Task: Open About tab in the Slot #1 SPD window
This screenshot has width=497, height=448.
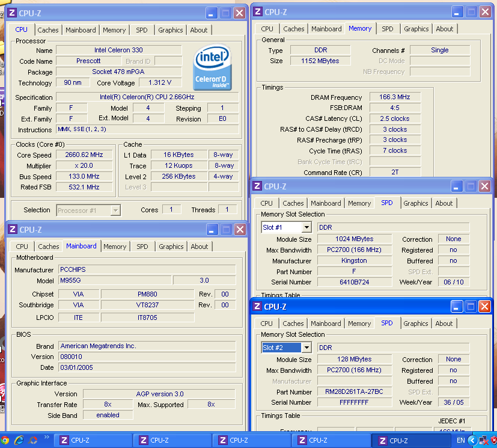Action: (x=444, y=203)
